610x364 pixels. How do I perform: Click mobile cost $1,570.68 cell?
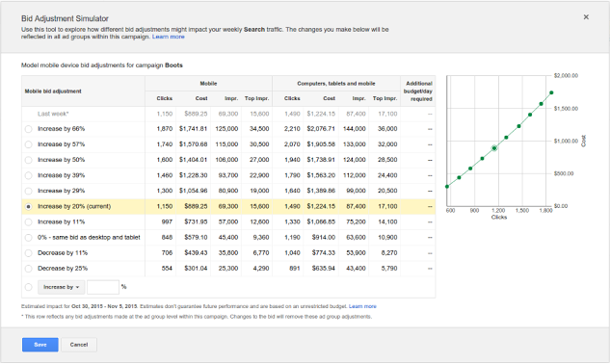point(193,144)
